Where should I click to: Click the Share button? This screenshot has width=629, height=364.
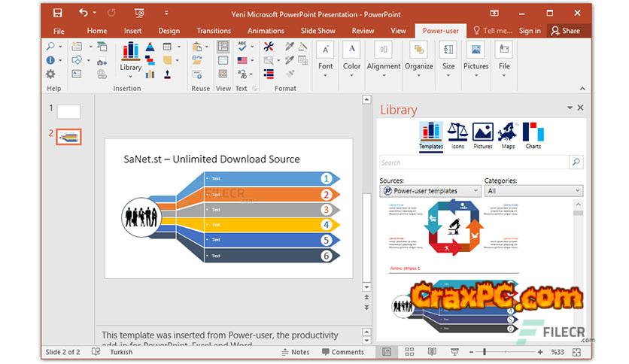[566, 31]
